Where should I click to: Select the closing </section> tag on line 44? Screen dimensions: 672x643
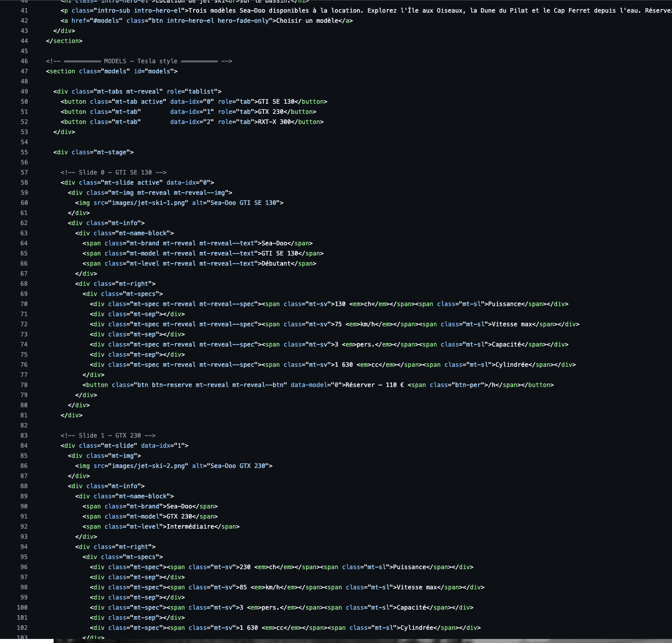point(64,41)
